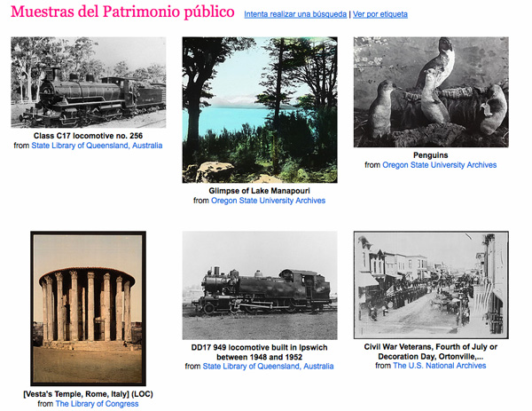Open the Civil War Veterans photo thumbnail
Screen dimensions: 532x411
tap(431, 285)
